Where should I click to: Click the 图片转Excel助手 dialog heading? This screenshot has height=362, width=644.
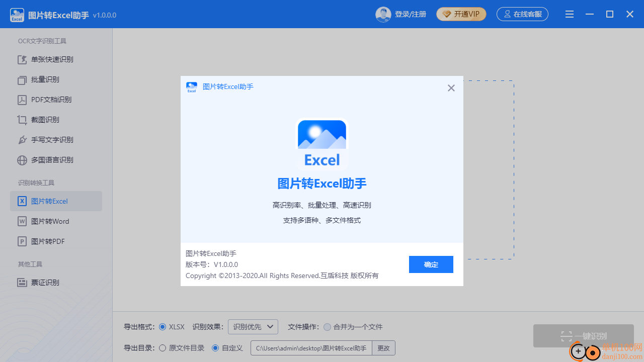pos(322,184)
